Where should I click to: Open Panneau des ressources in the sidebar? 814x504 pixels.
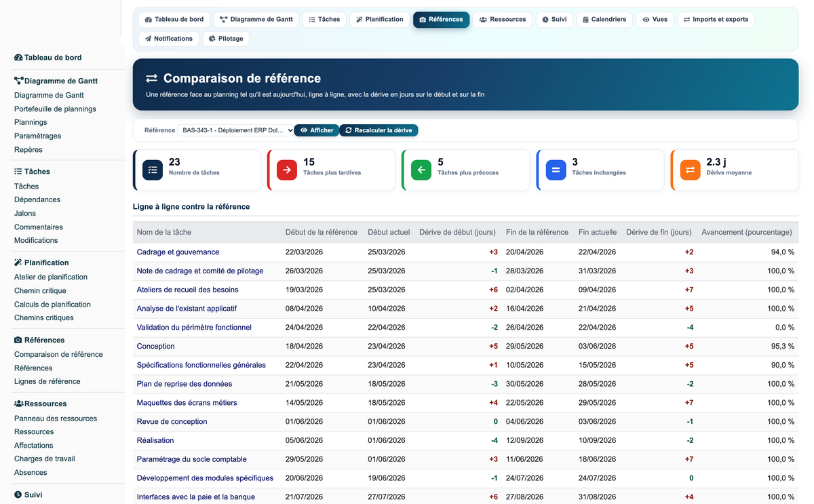(x=56, y=418)
